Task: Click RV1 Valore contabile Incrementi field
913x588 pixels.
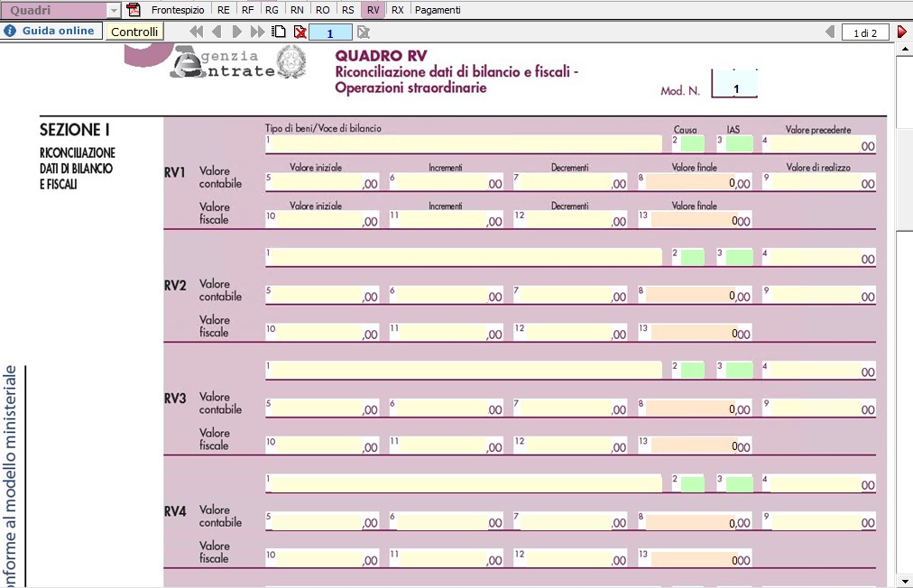Action: 447,181
